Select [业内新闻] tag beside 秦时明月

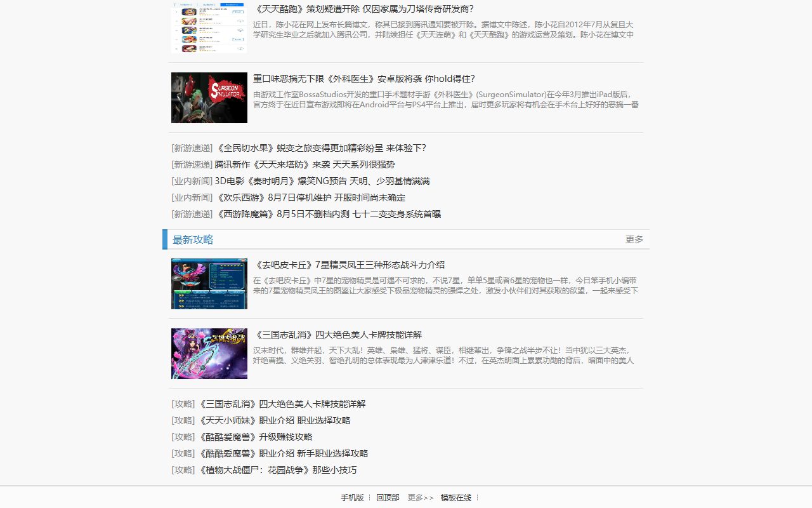pyautogui.click(x=192, y=181)
